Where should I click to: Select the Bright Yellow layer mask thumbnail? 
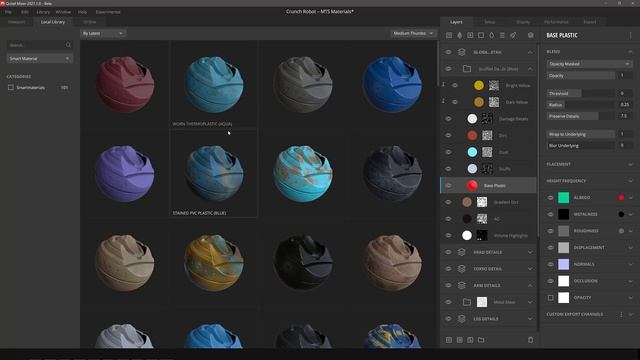494,85
